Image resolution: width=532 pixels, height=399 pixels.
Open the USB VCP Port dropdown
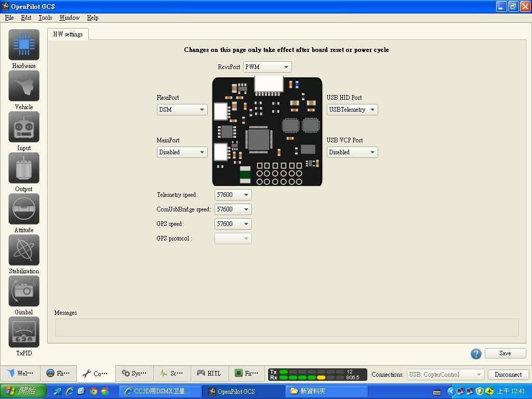pyautogui.click(x=352, y=152)
